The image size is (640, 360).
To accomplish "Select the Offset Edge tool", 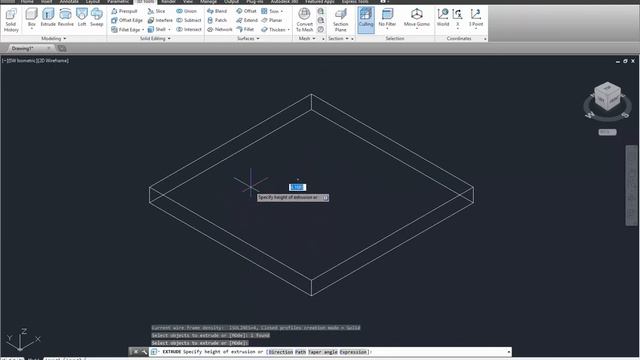I will 127,20.
